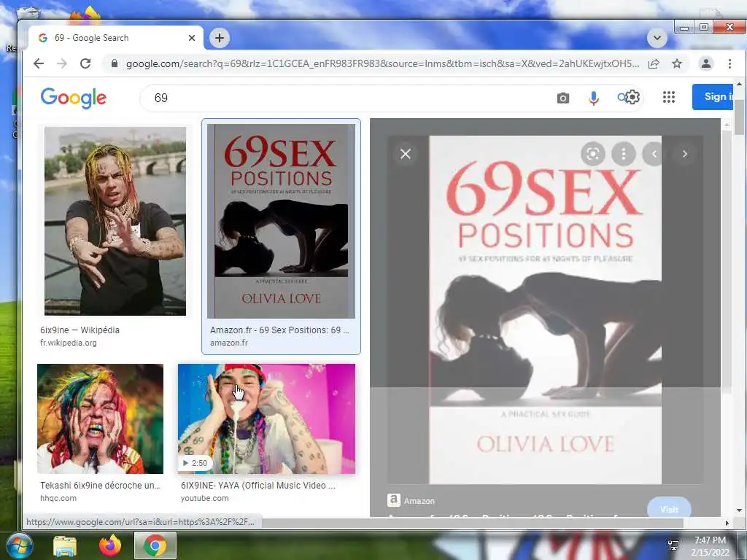The height and width of the screenshot is (560, 747).
Task: Go to the previous image in preview
Action: 654,154
